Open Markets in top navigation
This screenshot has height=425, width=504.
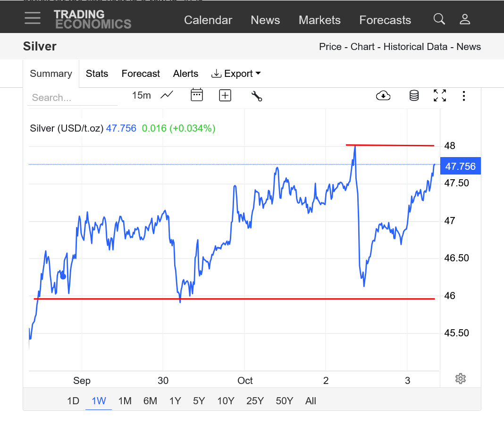point(319,20)
